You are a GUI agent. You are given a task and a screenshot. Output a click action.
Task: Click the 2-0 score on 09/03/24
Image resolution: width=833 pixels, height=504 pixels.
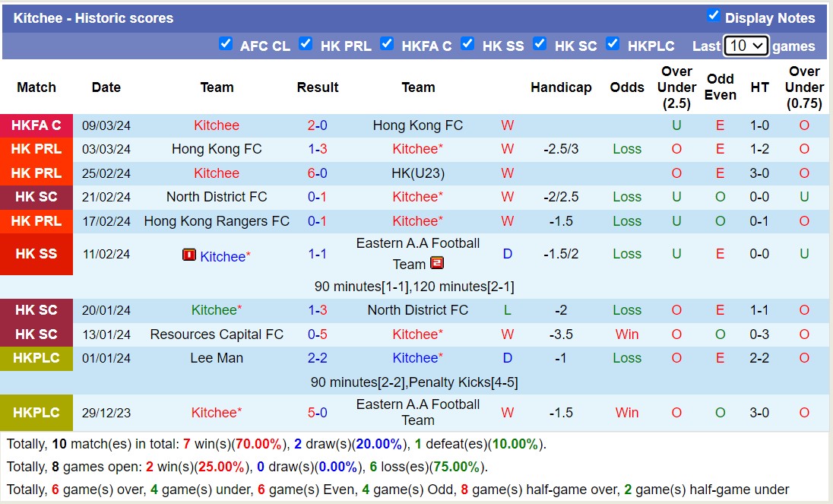tap(317, 125)
